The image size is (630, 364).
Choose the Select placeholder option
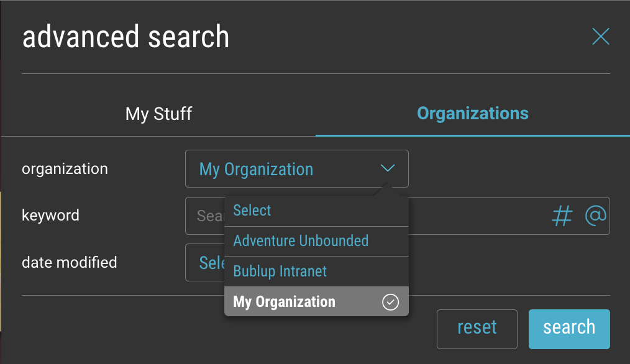coord(316,211)
